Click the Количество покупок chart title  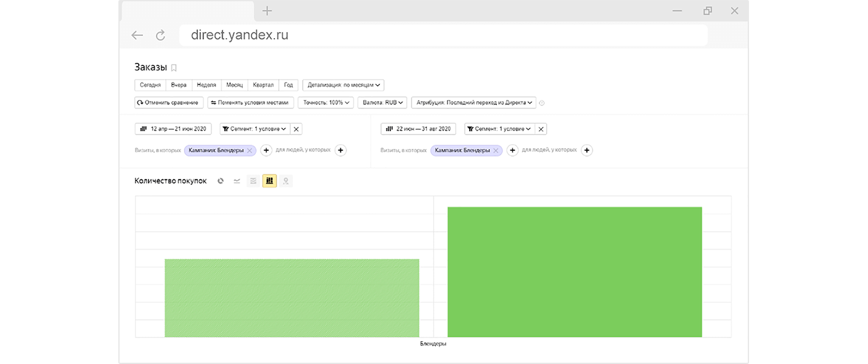[x=171, y=181]
